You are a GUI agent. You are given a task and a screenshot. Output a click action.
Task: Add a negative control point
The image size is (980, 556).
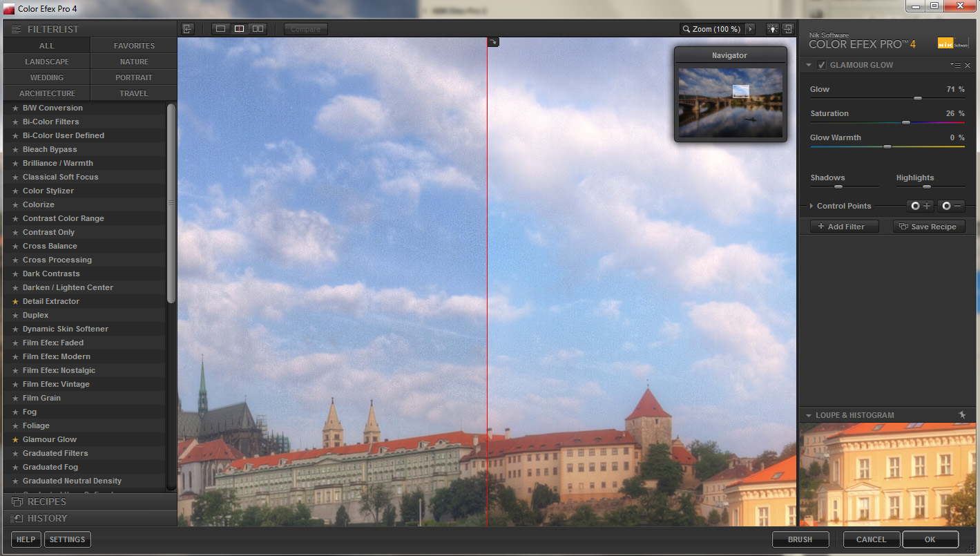(x=951, y=206)
